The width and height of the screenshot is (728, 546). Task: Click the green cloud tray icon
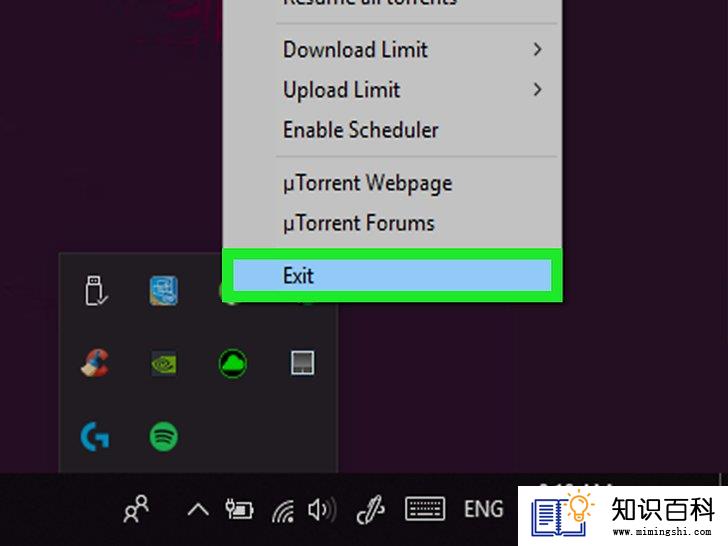(233, 363)
